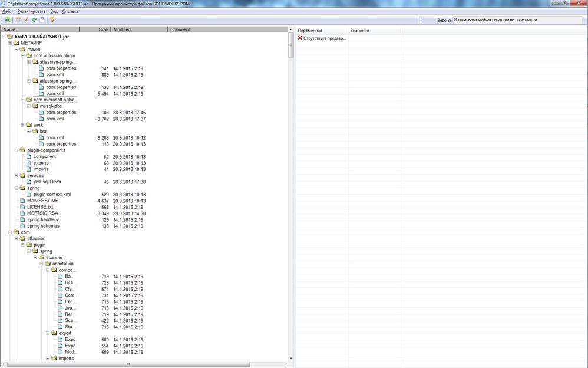The image size is (588, 368).
Task: Sort by the Modified column header
Action: pyautogui.click(x=139, y=29)
